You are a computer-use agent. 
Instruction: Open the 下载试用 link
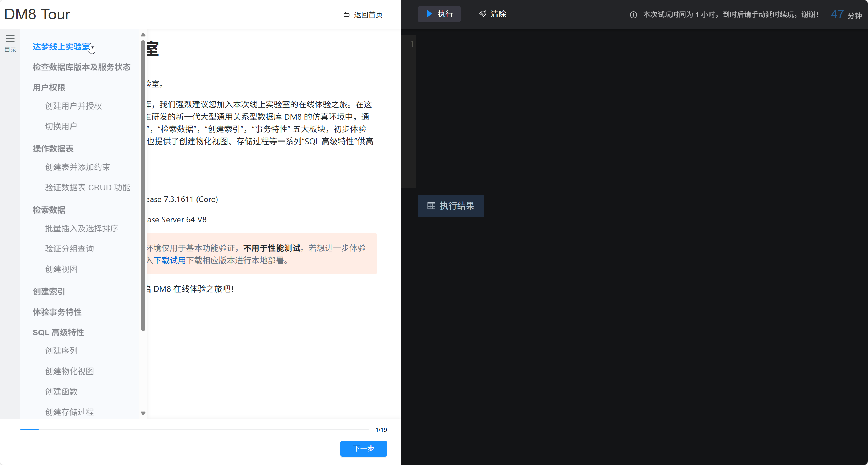click(x=169, y=261)
